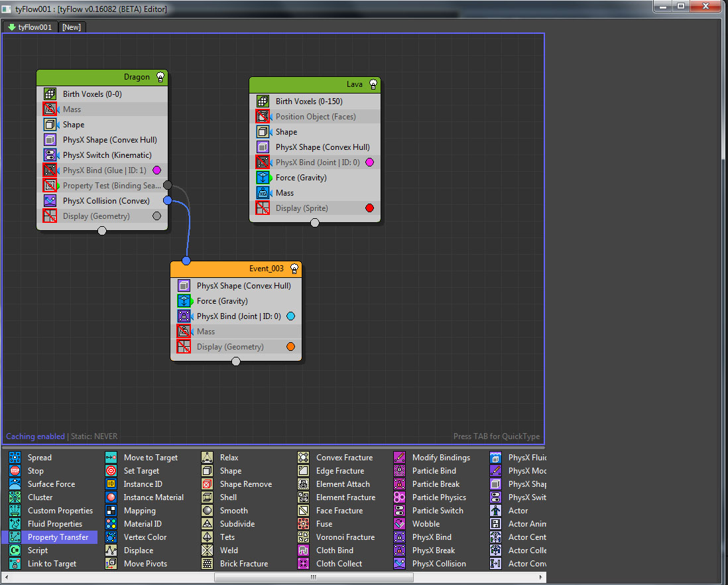
Task: Select the Particle Physics operator icon
Action: (x=399, y=497)
